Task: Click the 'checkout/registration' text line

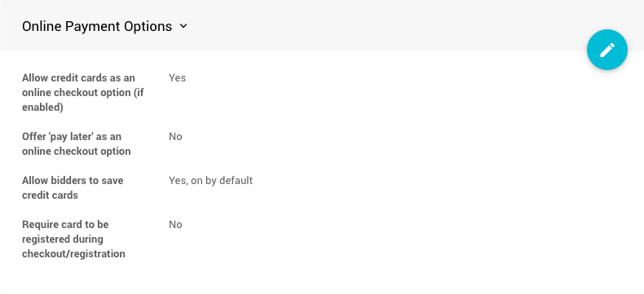Action: click(x=73, y=254)
